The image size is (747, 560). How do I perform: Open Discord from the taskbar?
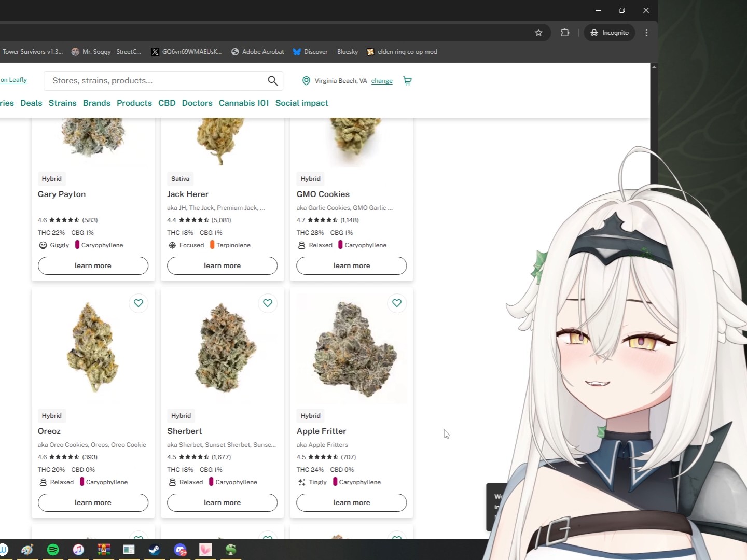[x=180, y=550]
